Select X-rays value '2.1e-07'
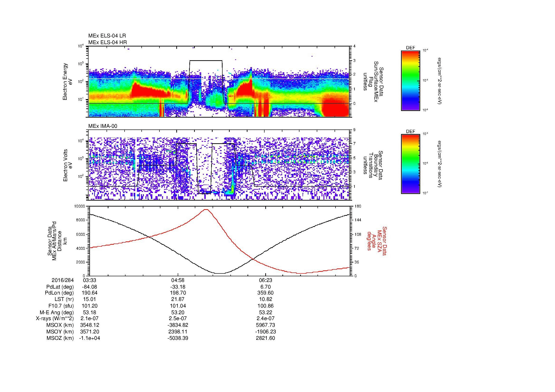Image resolution: width=555 pixels, height=392 pixels. click(89, 318)
